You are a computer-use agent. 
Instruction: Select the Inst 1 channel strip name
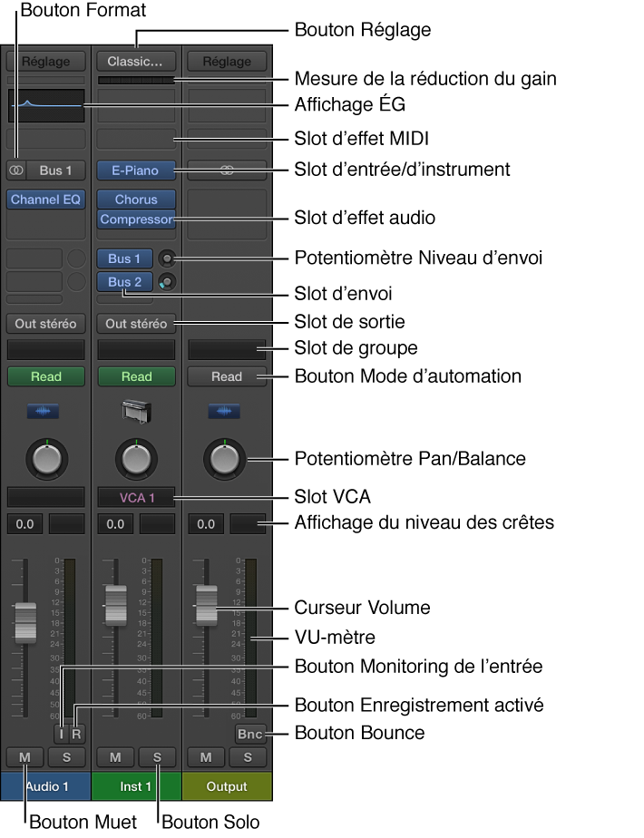point(136,786)
